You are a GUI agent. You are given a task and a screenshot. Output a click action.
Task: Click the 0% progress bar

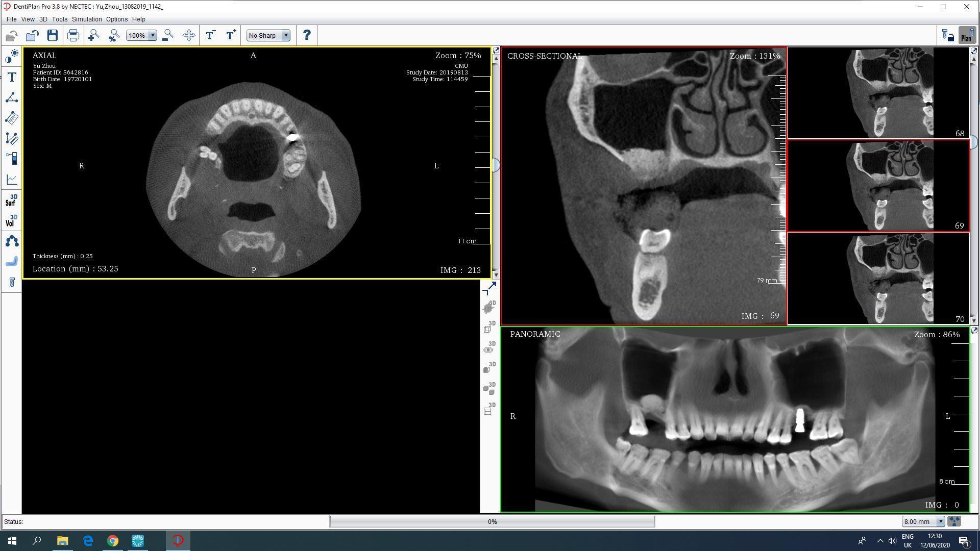(x=492, y=521)
